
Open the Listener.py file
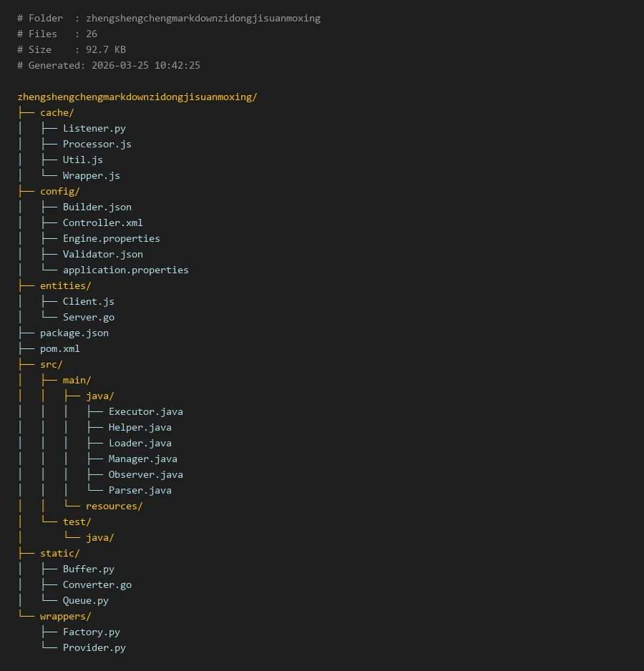click(94, 128)
